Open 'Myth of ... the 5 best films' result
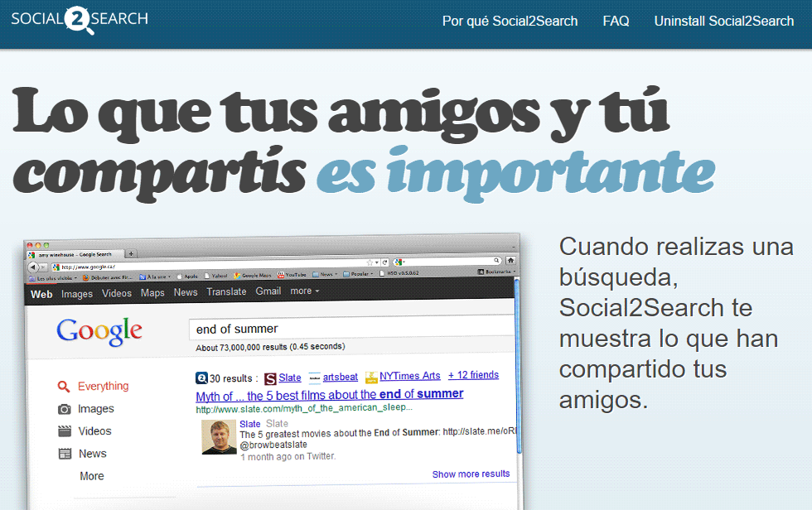 click(330, 395)
